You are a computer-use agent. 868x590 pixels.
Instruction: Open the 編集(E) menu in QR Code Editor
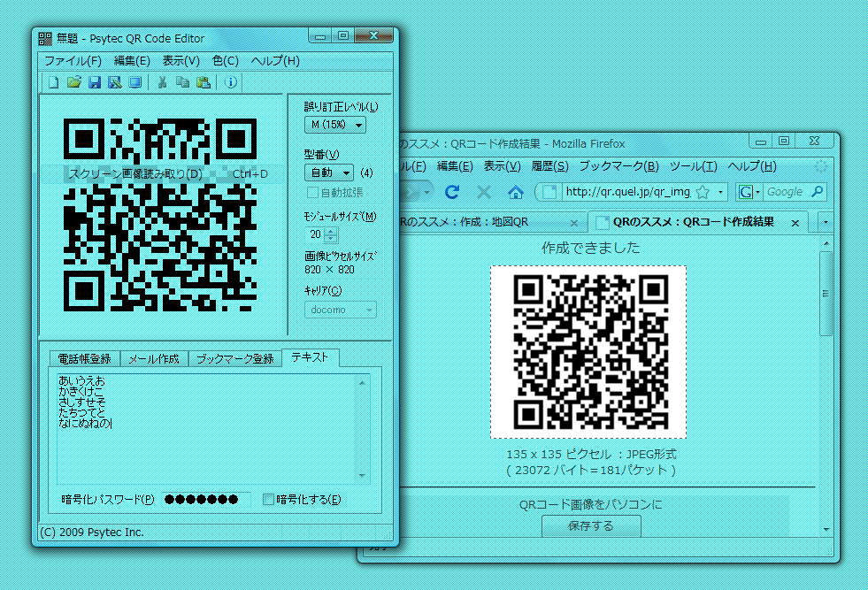(x=132, y=61)
